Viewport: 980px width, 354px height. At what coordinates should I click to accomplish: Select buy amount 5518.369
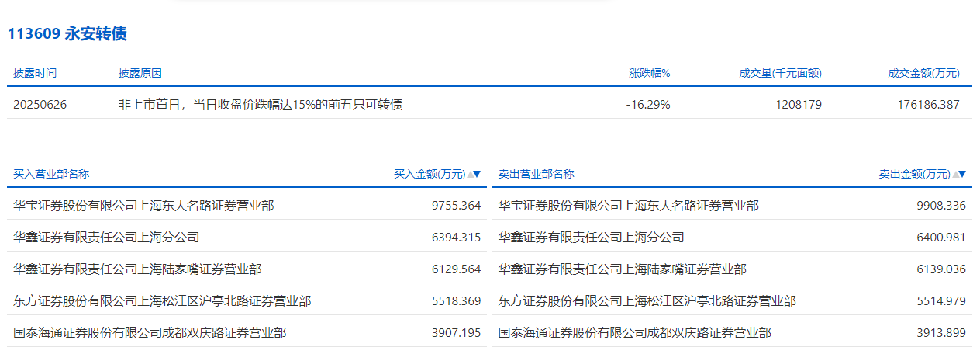click(457, 300)
